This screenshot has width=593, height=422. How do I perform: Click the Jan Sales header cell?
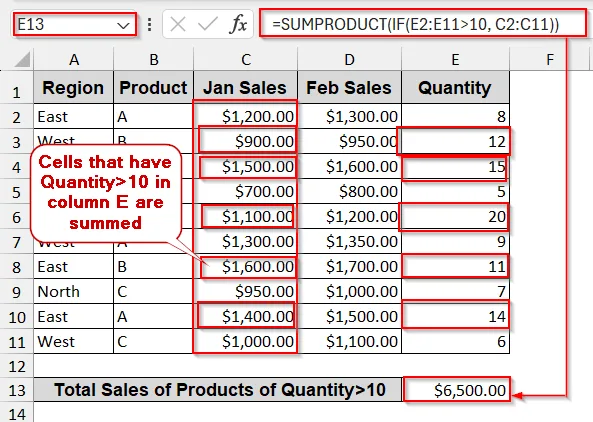[245, 87]
